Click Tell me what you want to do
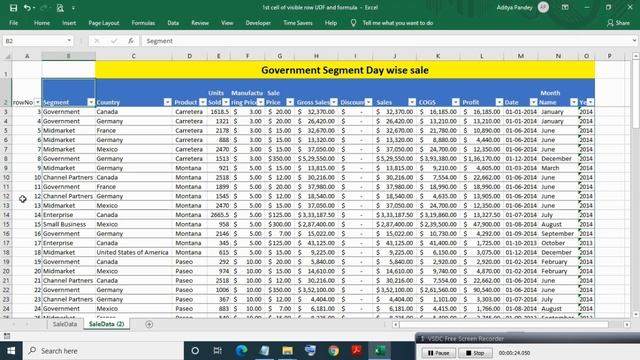This screenshot has width=640, height=360. tap(398, 23)
